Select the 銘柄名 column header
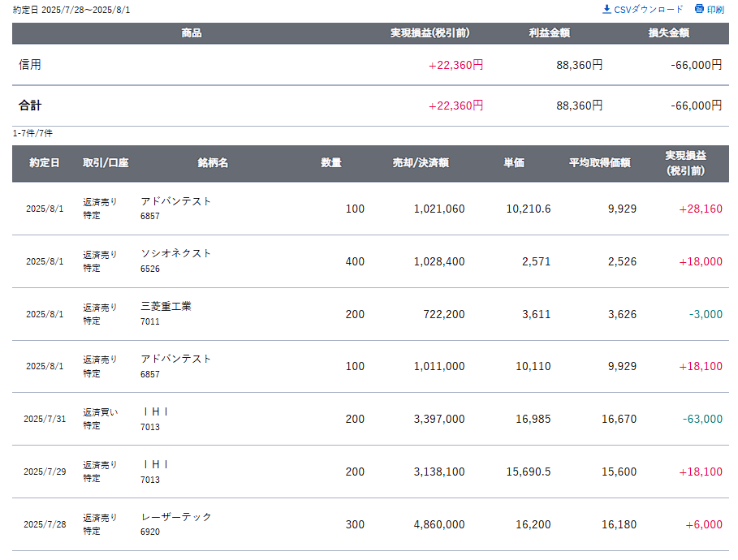738x560 pixels. click(213, 163)
